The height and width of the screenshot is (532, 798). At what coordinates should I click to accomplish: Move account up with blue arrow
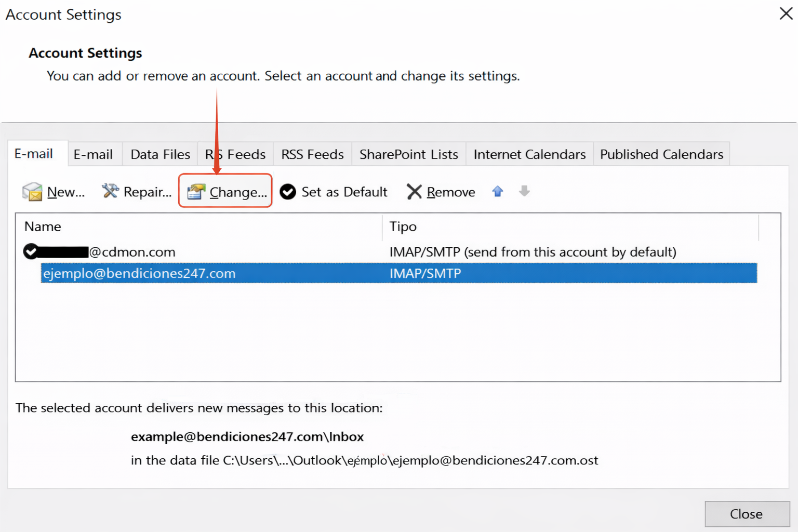point(498,191)
